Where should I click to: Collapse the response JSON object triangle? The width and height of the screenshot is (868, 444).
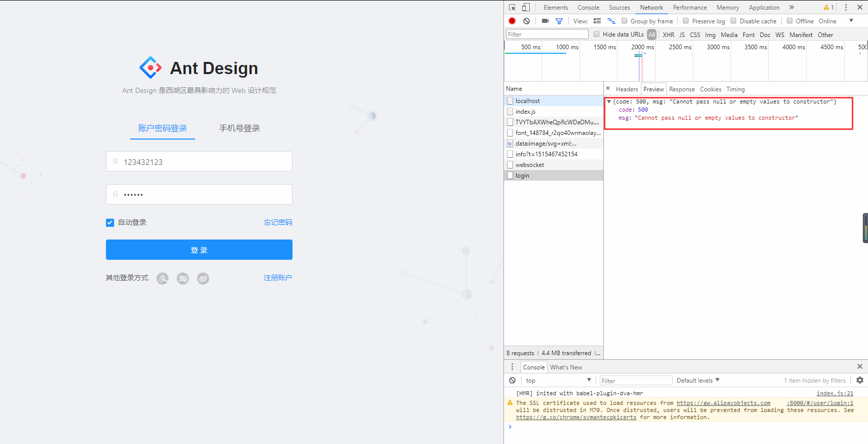click(609, 101)
